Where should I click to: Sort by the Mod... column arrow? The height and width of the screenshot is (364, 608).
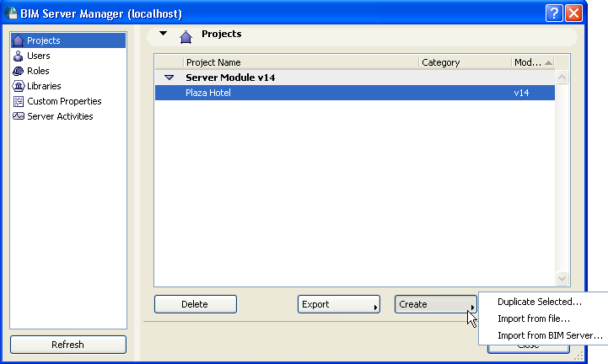pyautogui.click(x=548, y=62)
